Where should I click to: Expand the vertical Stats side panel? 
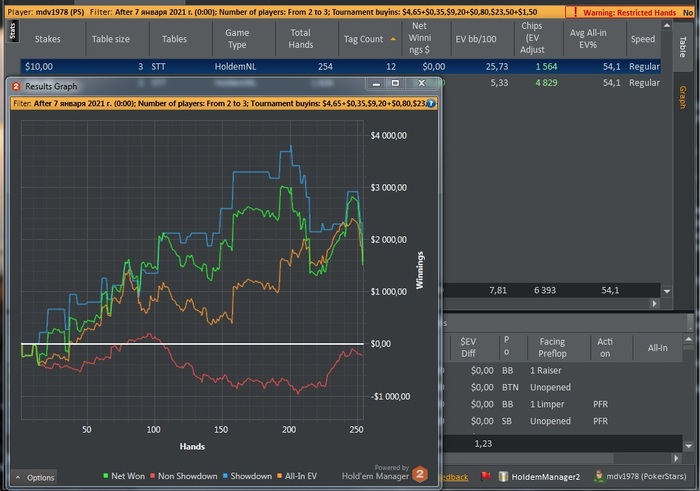pyautogui.click(x=12, y=31)
